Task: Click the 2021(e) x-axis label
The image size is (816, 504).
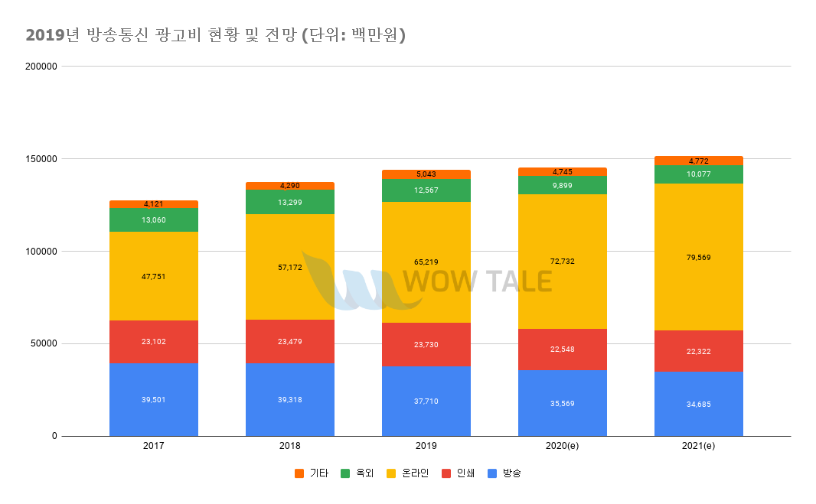Action: click(x=698, y=446)
